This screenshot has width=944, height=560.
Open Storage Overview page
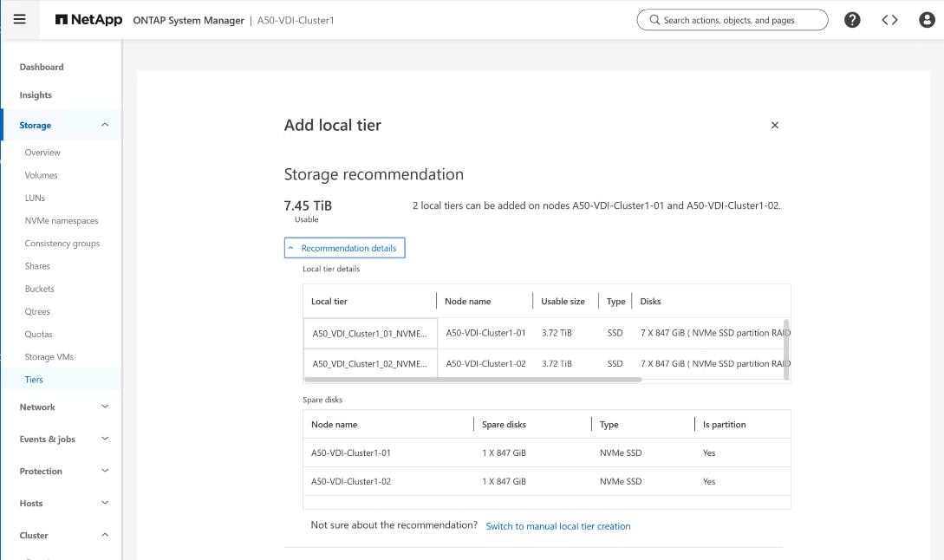point(42,153)
